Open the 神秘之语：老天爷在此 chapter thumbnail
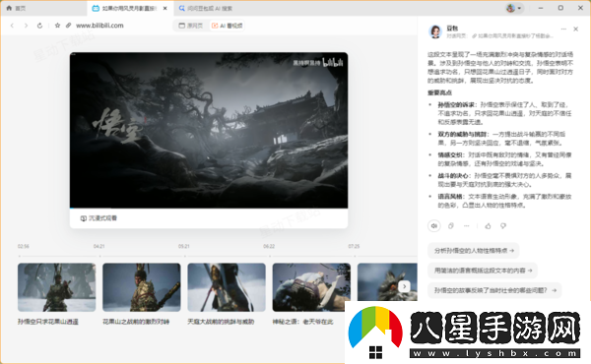 [311, 287]
